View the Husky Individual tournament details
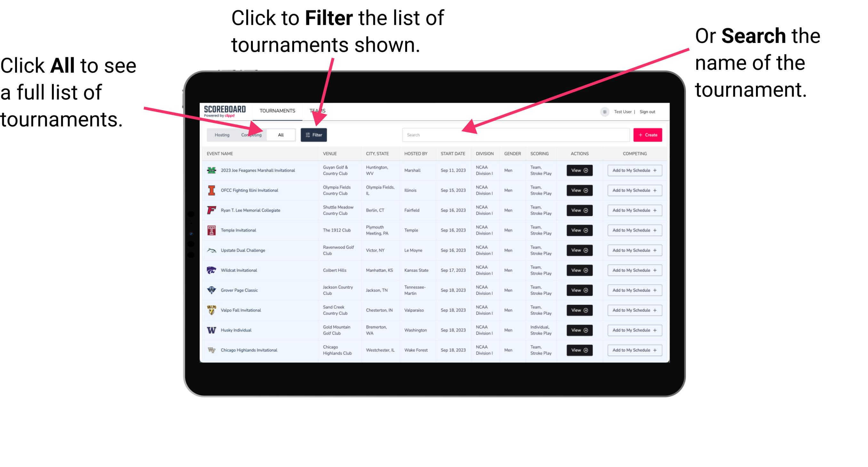 579,330
